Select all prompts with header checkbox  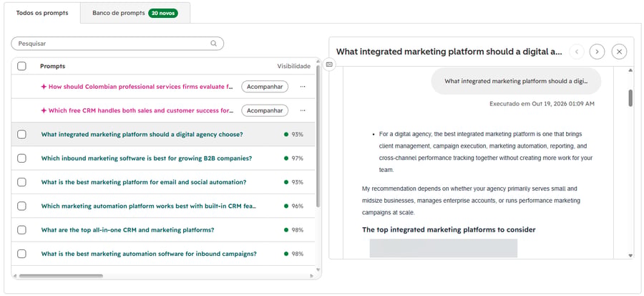(21, 66)
